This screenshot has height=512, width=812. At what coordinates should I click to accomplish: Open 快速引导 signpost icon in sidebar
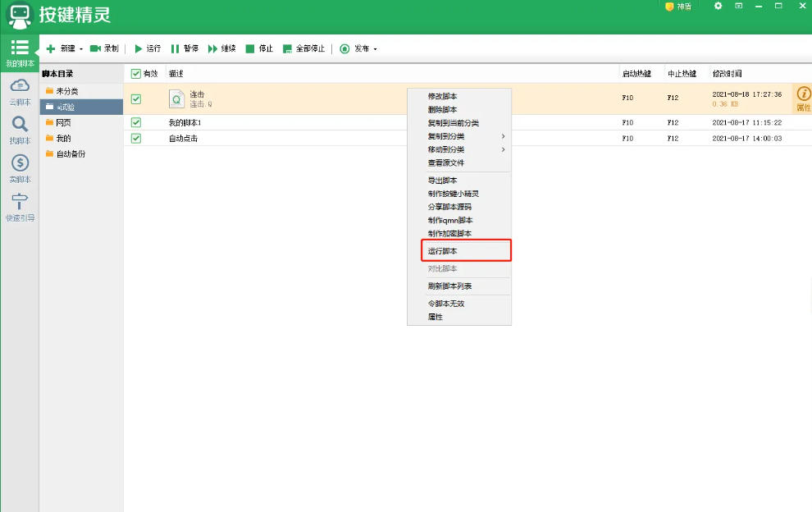20,204
